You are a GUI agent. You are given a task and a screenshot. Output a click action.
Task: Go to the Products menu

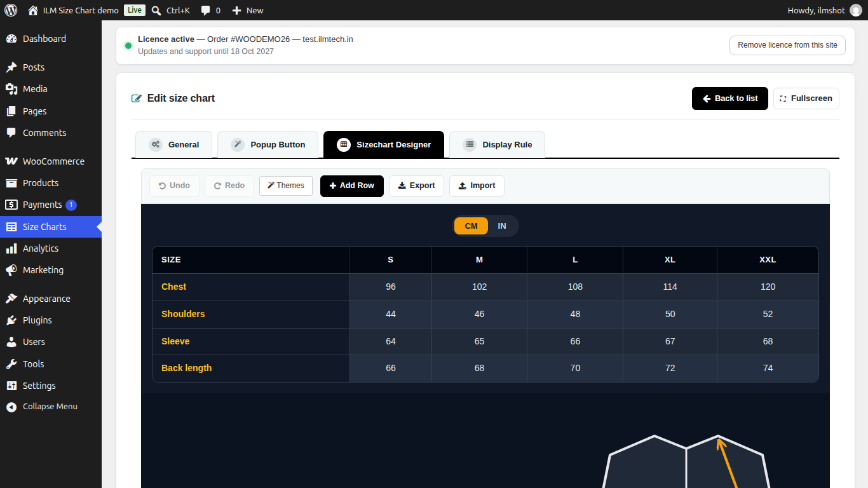tap(51, 183)
